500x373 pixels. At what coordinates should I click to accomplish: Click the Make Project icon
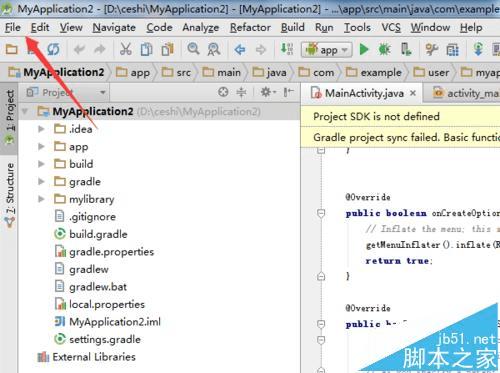click(286, 49)
